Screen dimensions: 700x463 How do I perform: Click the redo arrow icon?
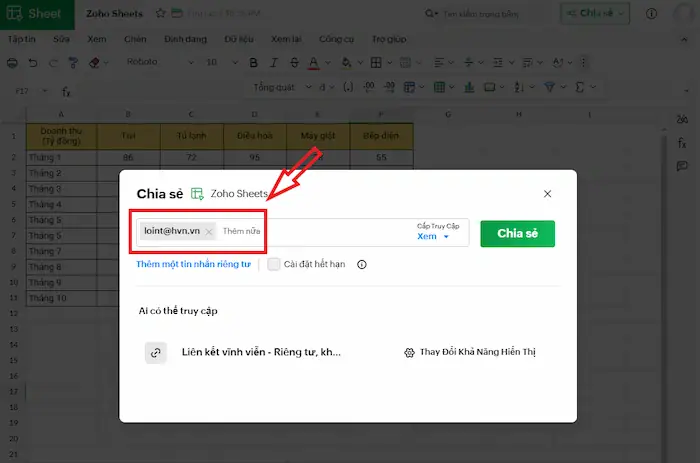[53, 63]
